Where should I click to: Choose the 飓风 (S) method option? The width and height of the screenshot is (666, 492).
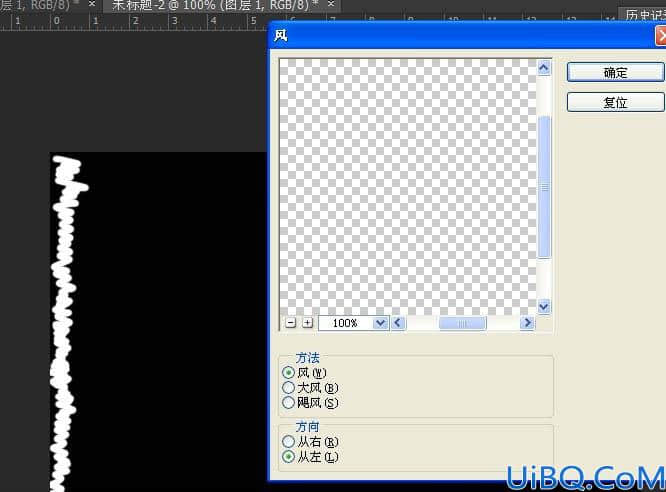pyautogui.click(x=288, y=402)
